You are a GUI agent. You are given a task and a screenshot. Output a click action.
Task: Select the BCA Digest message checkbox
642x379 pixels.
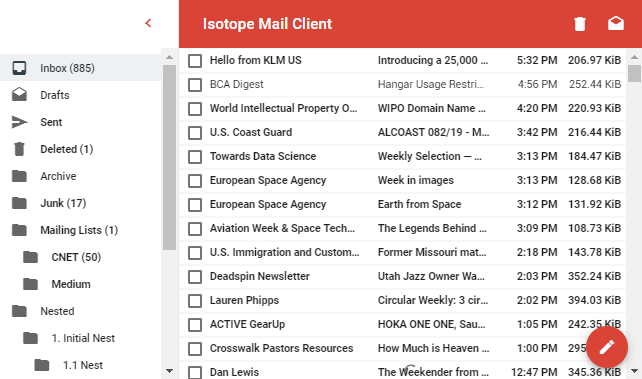point(195,85)
